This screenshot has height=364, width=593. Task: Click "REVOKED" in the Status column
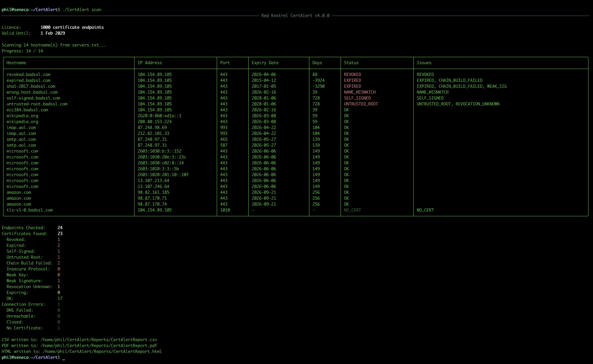pos(353,74)
